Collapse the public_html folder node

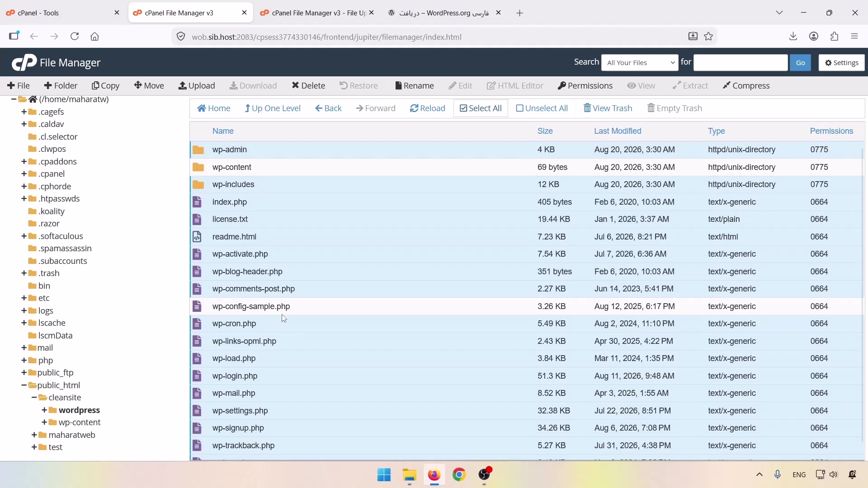click(24, 385)
